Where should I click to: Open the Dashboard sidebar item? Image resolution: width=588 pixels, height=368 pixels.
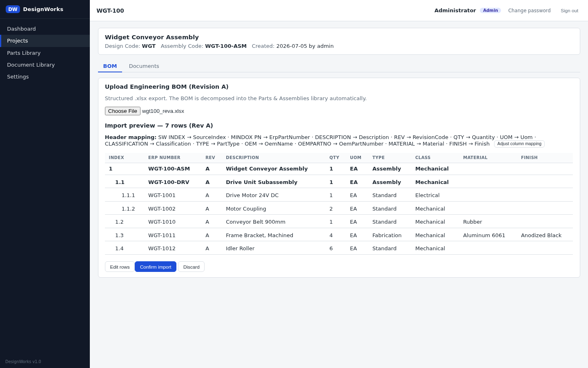coord(45,29)
